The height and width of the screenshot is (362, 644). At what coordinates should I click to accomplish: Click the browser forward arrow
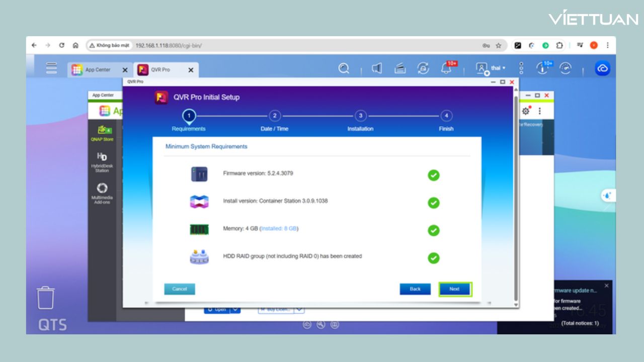click(x=48, y=45)
